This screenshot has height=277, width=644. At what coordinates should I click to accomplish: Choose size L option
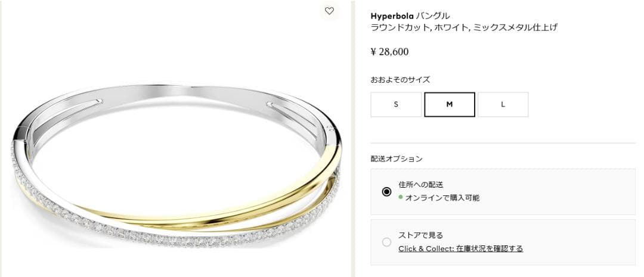503,105
